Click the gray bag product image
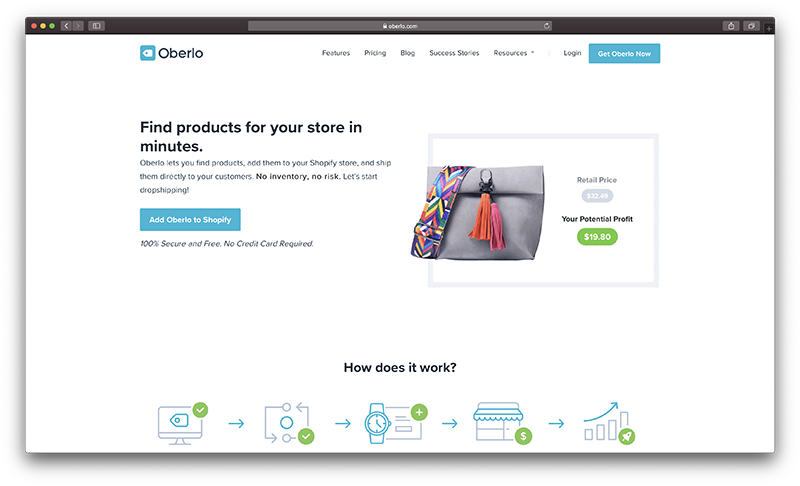Screen dimensions: 800x486 pyautogui.click(x=478, y=212)
